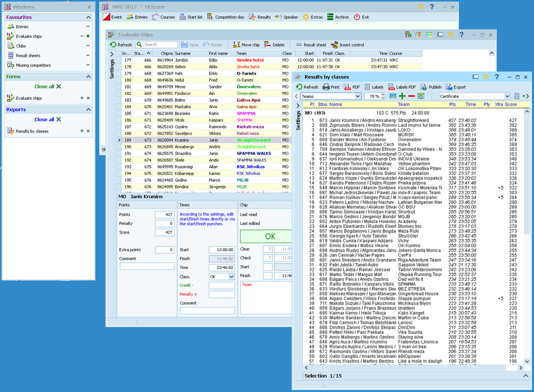This screenshot has height=392, width=534.
Task: Click the column layout icon in Evaluate chips titlebar
Action: pos(419,35)
